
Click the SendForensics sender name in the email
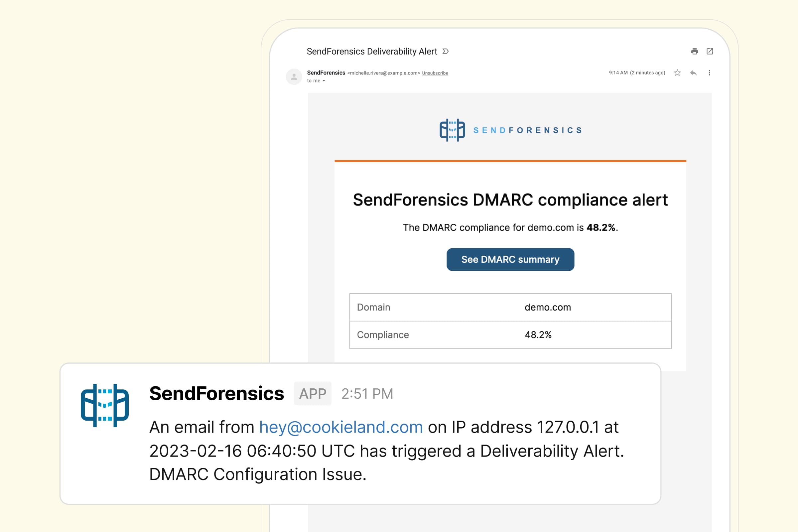click(326, 73)
